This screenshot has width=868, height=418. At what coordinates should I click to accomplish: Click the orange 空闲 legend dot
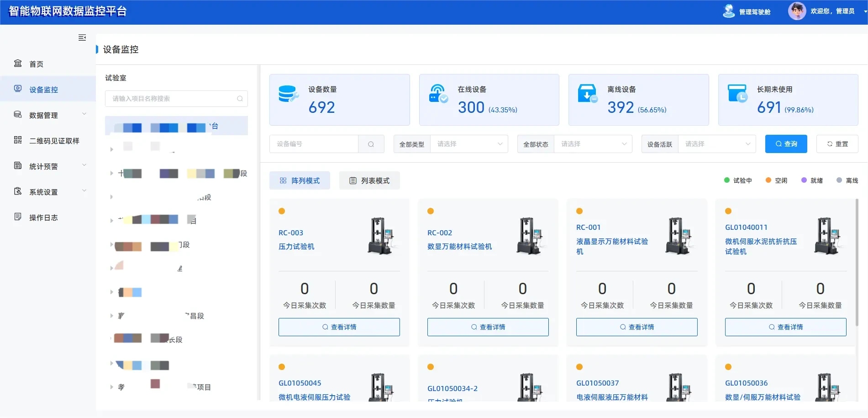[768, 180]
